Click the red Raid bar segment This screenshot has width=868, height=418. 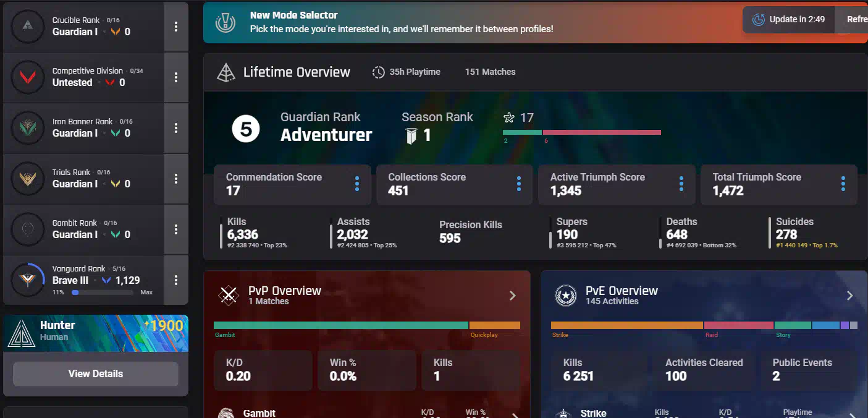[739, 325]
